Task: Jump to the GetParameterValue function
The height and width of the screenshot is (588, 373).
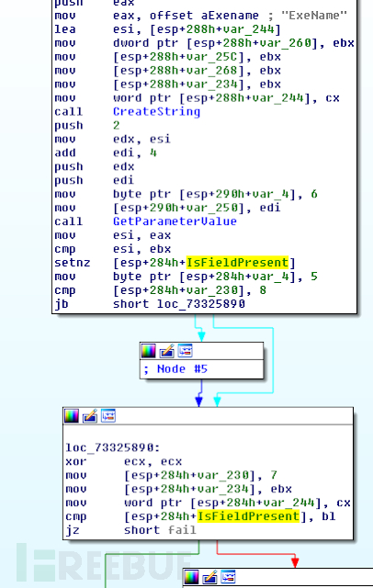Action: [175, 221]
